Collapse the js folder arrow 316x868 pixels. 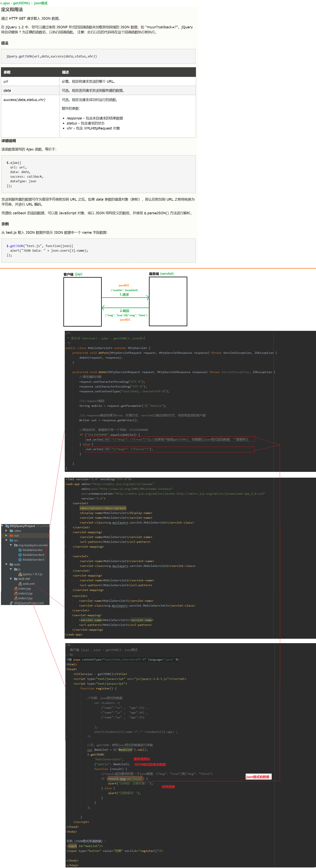(x=11, y=569)
